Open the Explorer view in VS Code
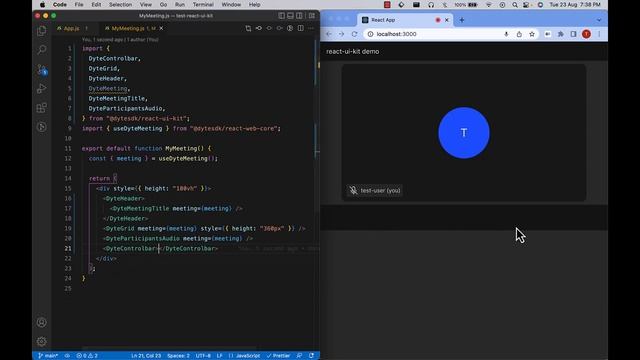The height and width of the screenshot is (360, 640). coord(42,31)
